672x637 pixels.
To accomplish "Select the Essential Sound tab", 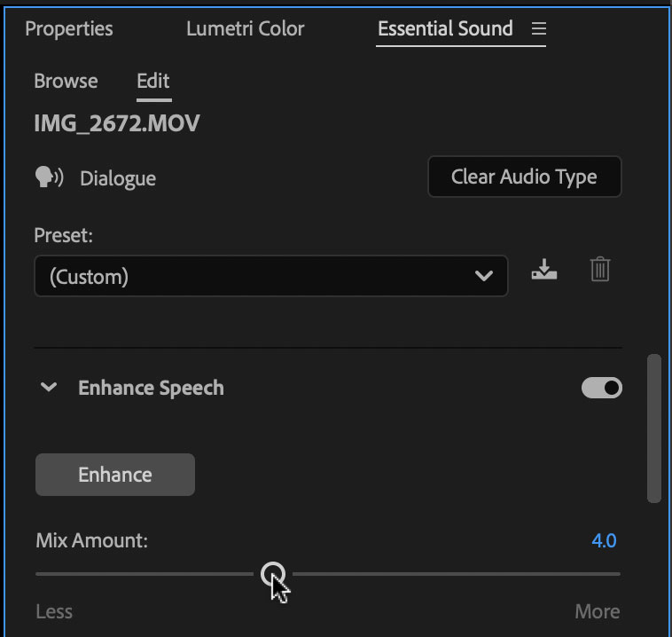I will pos(445,28).
